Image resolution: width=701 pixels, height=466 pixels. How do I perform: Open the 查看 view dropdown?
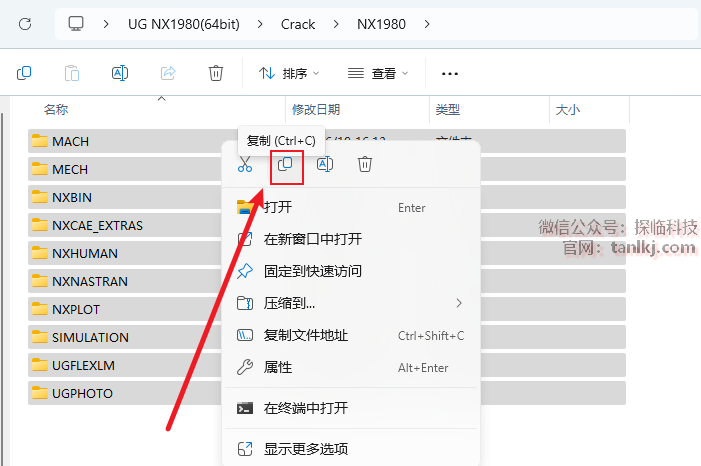378,73
